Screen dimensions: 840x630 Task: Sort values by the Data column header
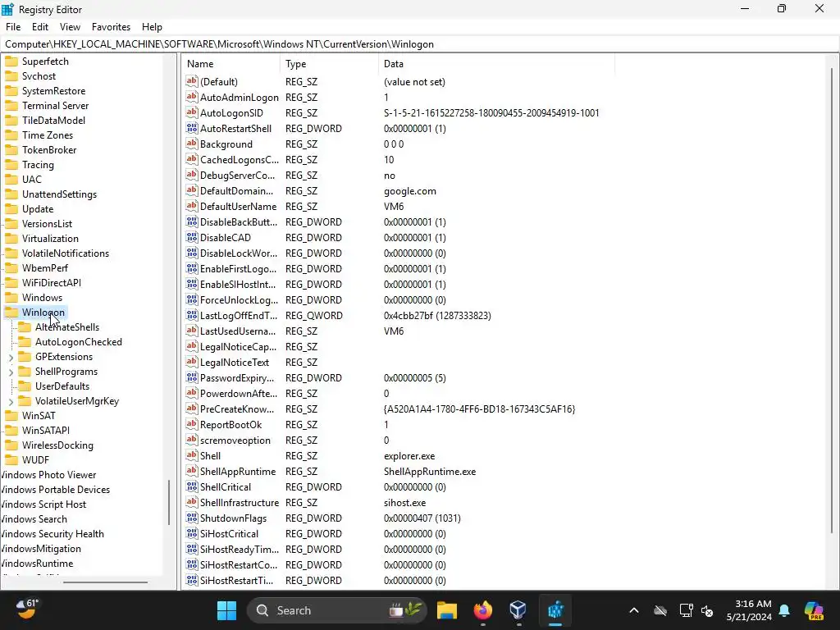[x=496, y=64]
